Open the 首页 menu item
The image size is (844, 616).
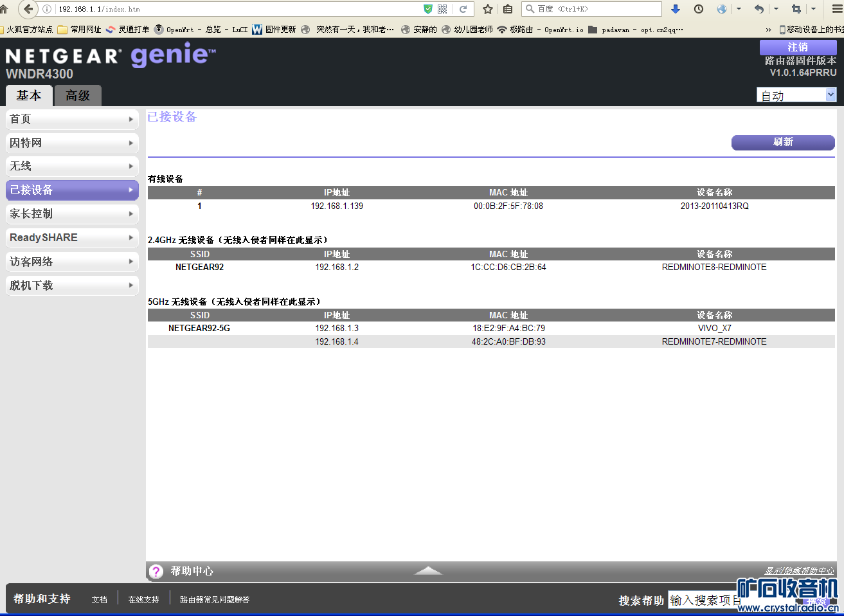pyautogui.click(x=72, y=119)
